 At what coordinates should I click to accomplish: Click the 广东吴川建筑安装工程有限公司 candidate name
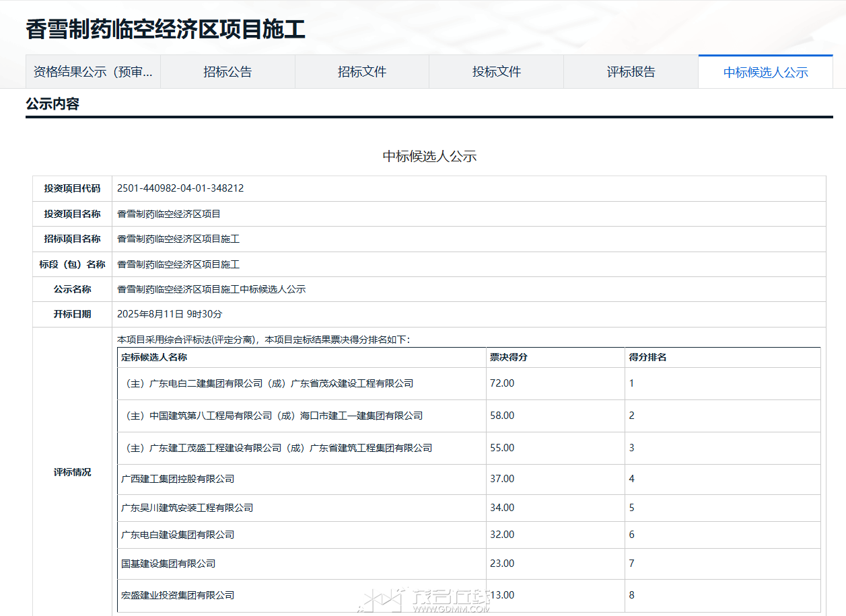click(x=187, y=508)
